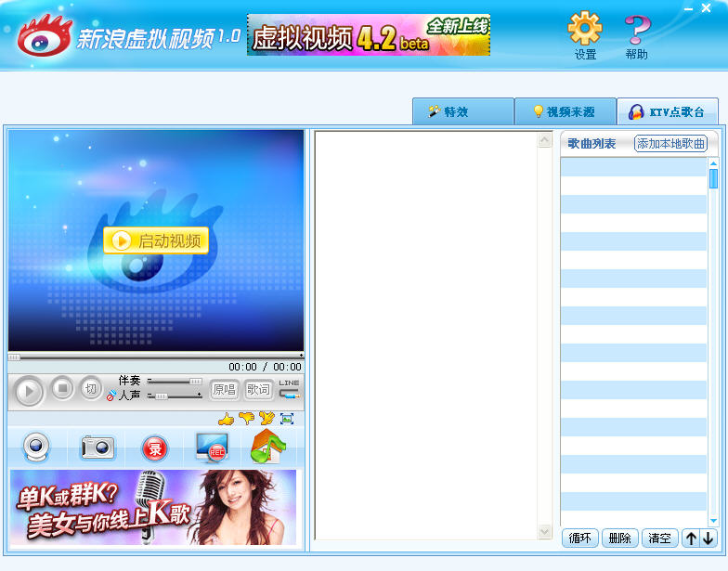Viewport: 728px width, 571px height.
Task: Click the red 录 record button
Action: (x=154, y=449)
